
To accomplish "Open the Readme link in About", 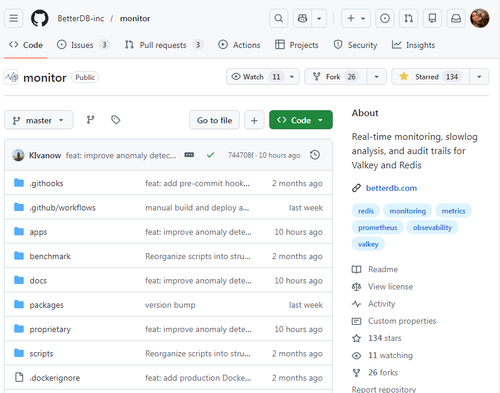I will click(383, 269).
